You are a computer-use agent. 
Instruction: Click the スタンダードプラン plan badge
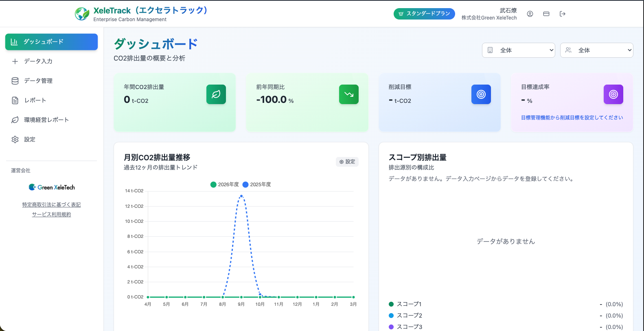click(424, 14)
